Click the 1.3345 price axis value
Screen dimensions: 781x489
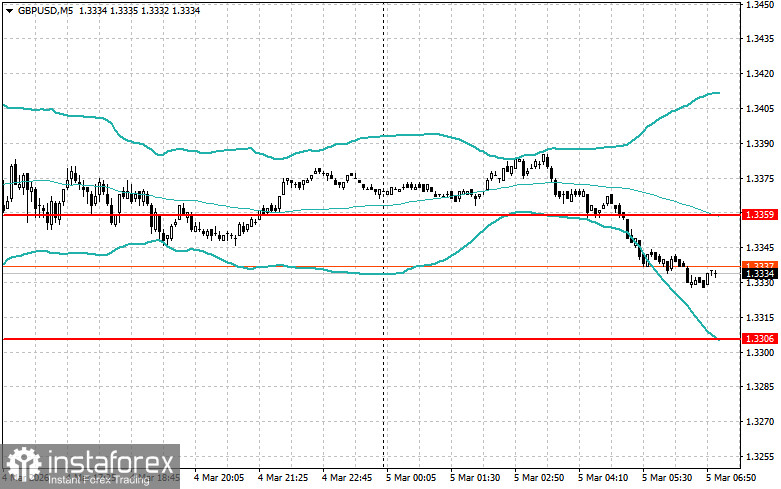[760, 248]
